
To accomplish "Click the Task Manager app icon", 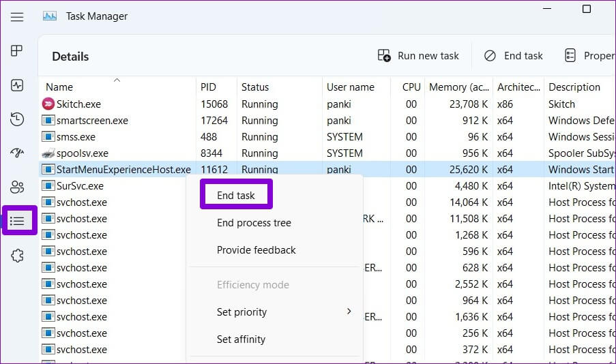I will click(50, 16).
